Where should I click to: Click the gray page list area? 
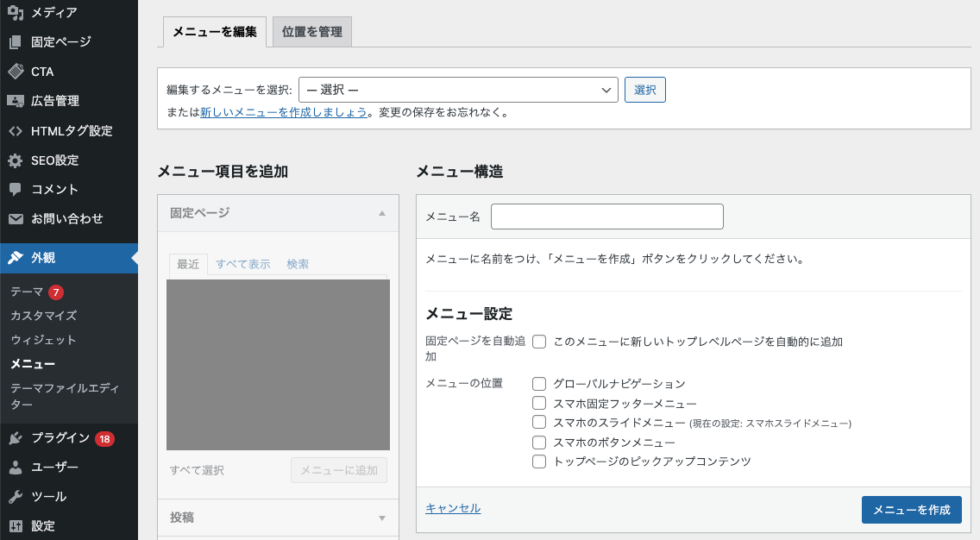[x=278, y=365]
